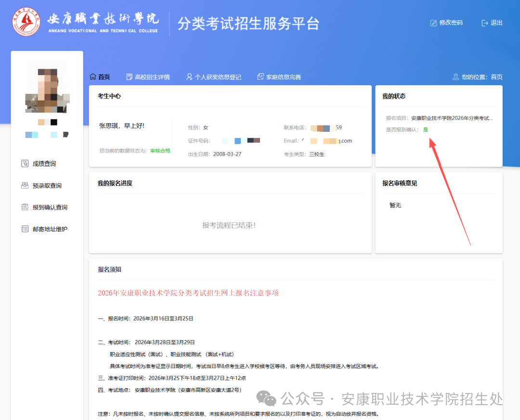Click the 预录取查询 sidebar icon
The height and width of the screenshot is (420, 520).
25,185
